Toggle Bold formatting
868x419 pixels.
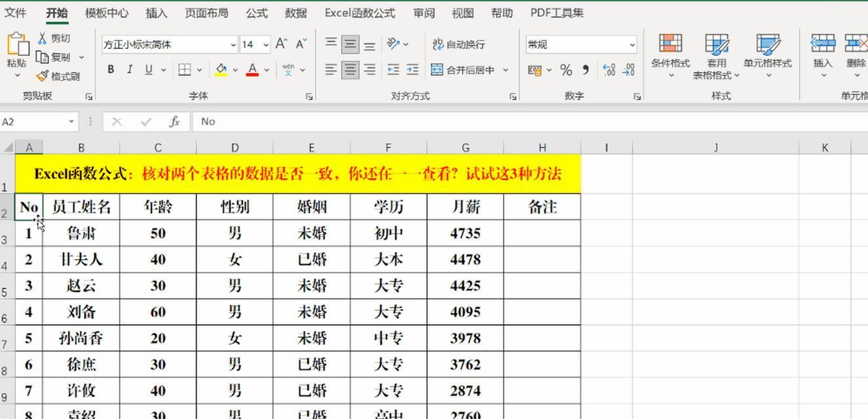(111, 69)
